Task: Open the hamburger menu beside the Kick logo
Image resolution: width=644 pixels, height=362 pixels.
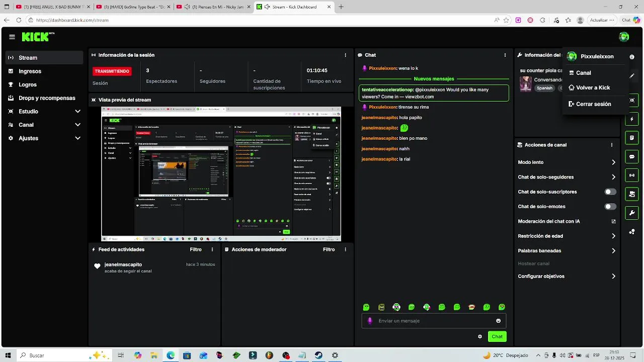Action: point(12,37)
